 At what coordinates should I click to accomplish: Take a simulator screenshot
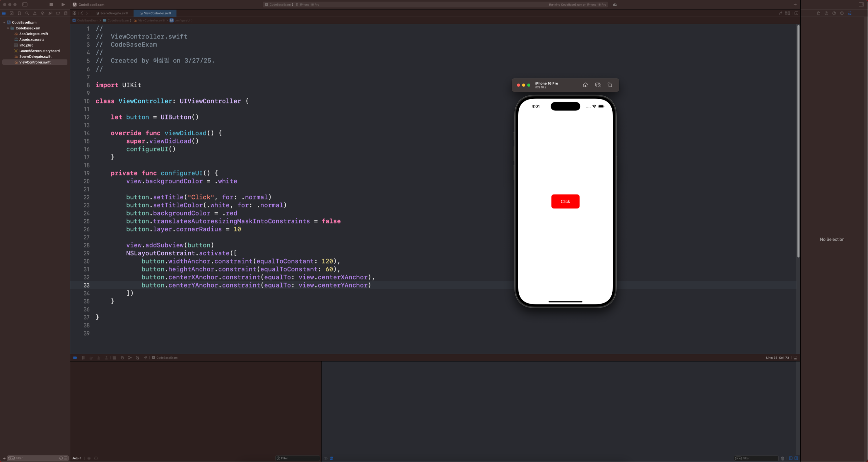(x=598, y=85)
